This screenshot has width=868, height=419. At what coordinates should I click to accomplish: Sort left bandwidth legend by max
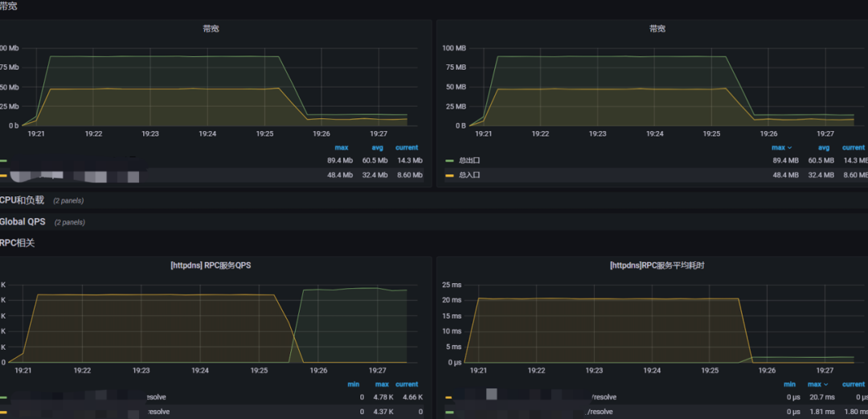click(x=342, y=147)
